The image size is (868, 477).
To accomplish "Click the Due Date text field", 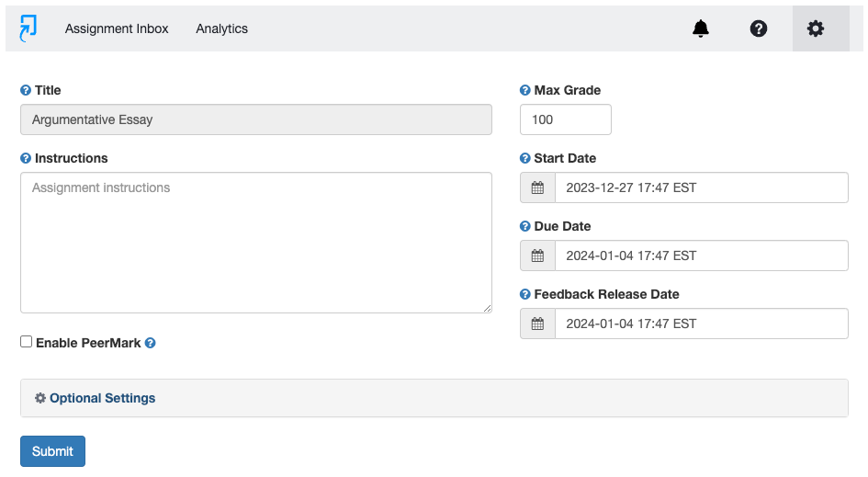I will (702, 256).
